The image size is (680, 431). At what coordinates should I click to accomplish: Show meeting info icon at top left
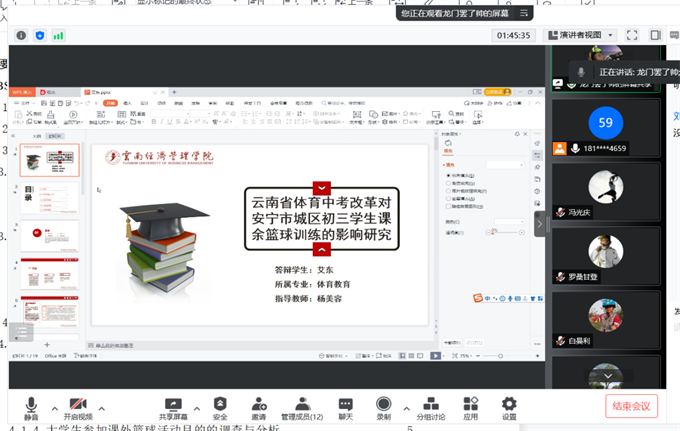pyautogui.click(x=20, y=35)
